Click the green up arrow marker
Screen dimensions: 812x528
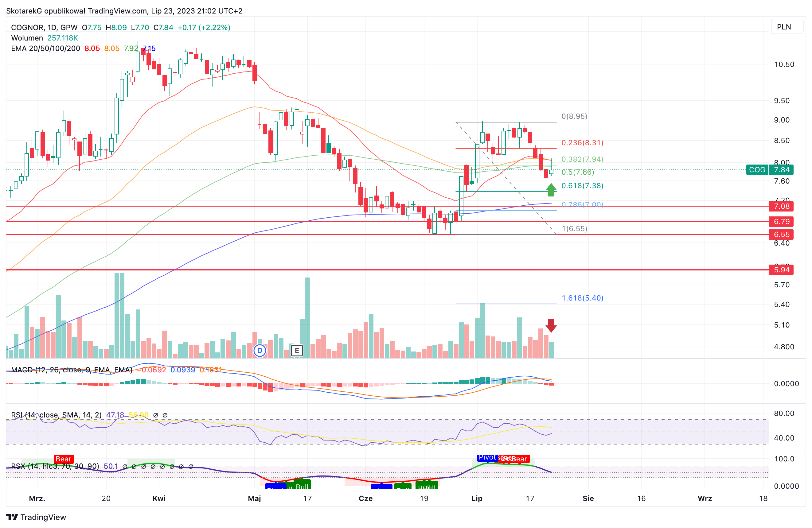click(551, 190)
